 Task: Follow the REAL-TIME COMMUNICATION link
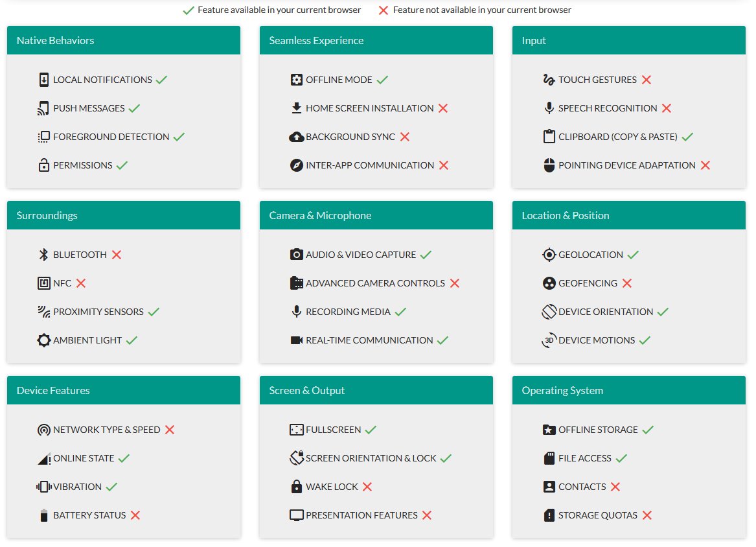[x=369, y=340]
